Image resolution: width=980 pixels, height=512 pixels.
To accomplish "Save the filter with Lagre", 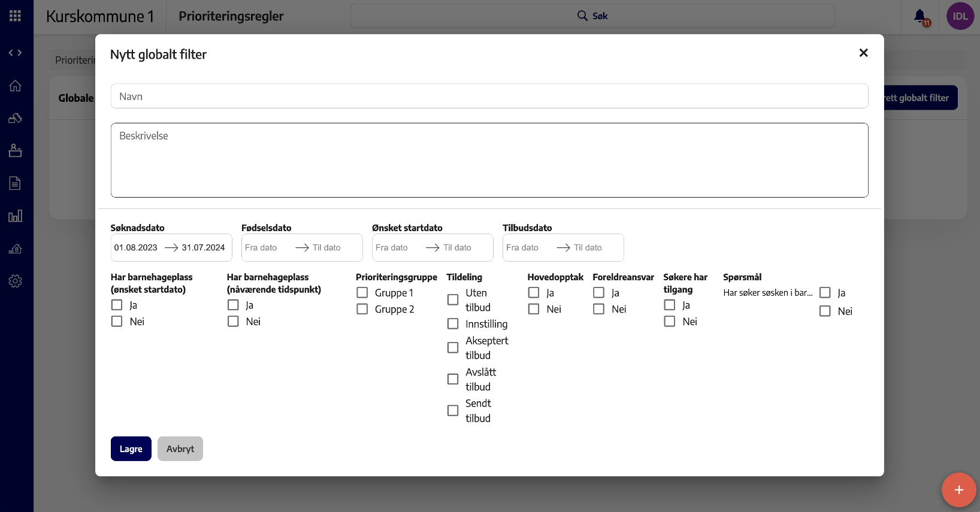I will [131, 449].
